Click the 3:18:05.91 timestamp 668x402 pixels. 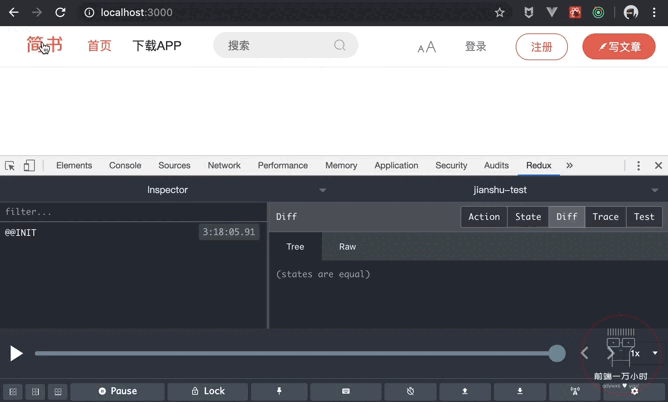[229, 232]
